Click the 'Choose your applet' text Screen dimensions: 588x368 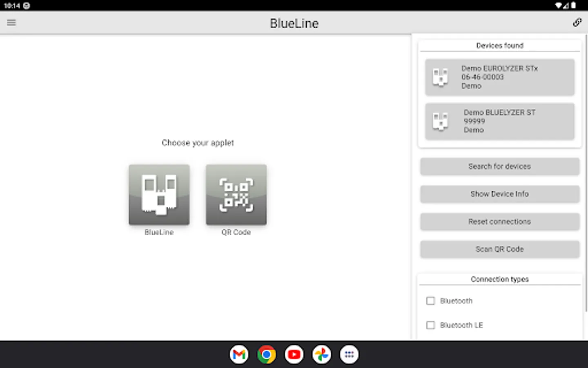coord(198,143)
